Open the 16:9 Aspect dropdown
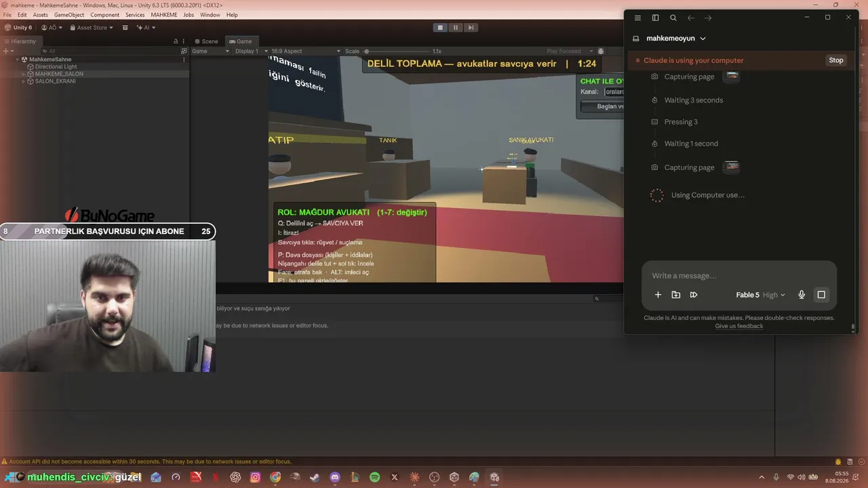The height and width of the screenshot is (488, 868). pos(304,51)
